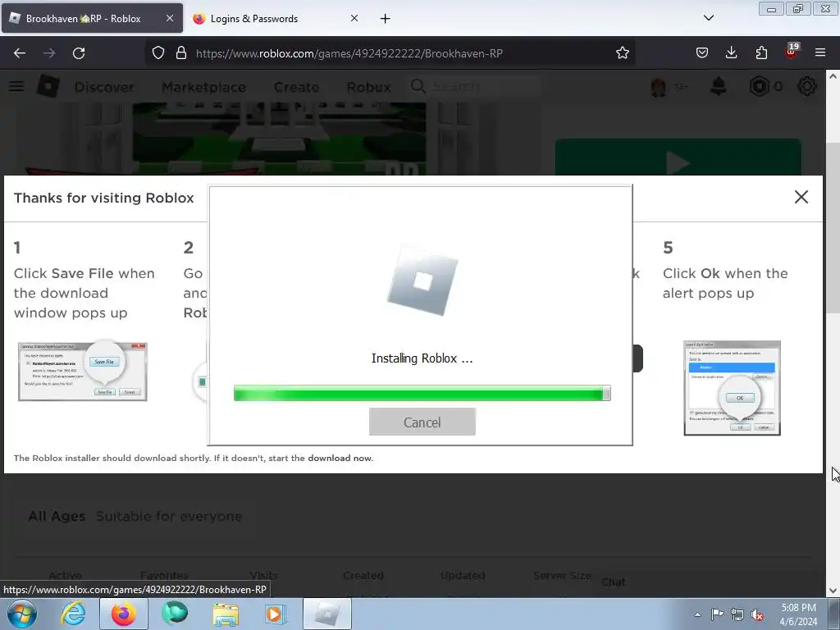Open a new browser tab
840x630 pixels.
click(385, 19)
